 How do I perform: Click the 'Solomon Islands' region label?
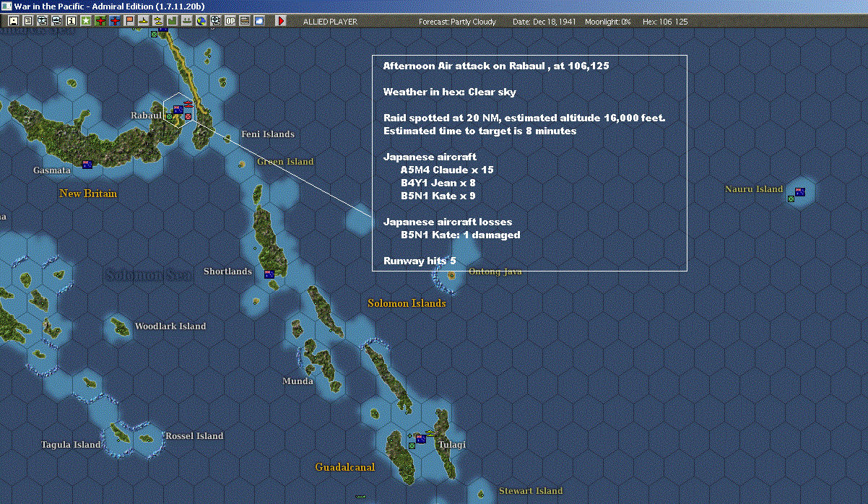[x=407, y=303]
